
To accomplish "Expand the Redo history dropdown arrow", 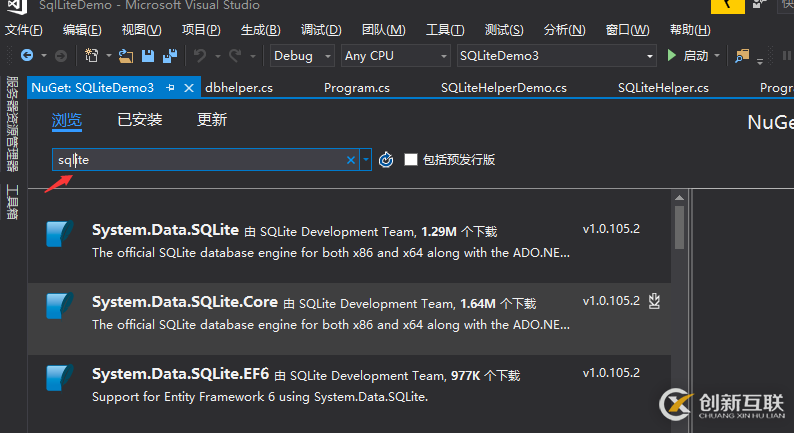I will coord(252,56).
